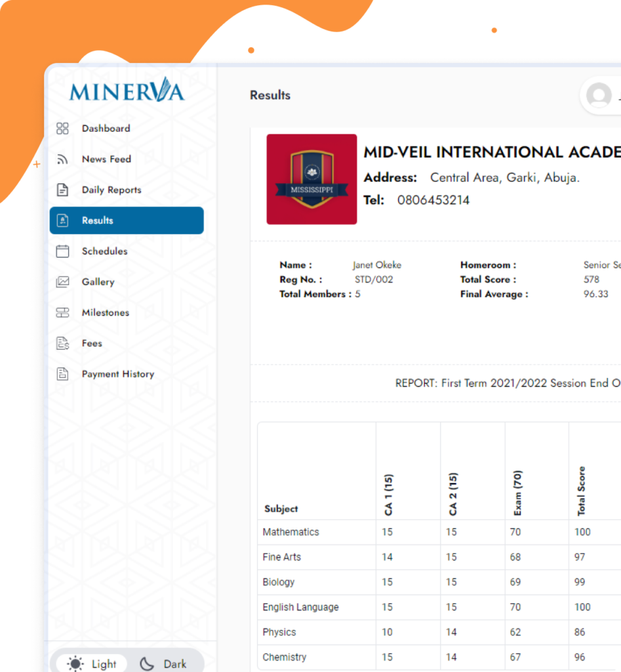Image resolution: width=621 pixels, height=672 pixels.
Task: Click the Gallery image icon
Action: 62,282
